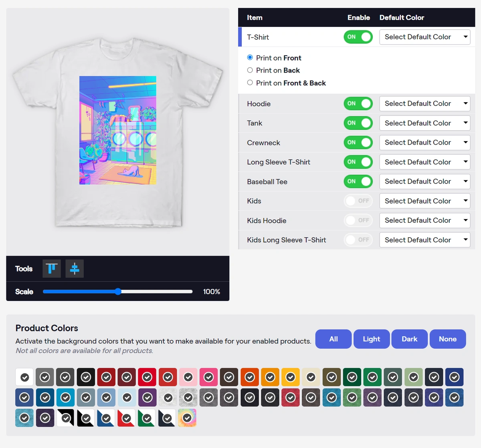The height and width of the screenshot is (448, 481).
Task: Expand Kids Hoodie default color dropdown
Action: (x=425, y=220)
